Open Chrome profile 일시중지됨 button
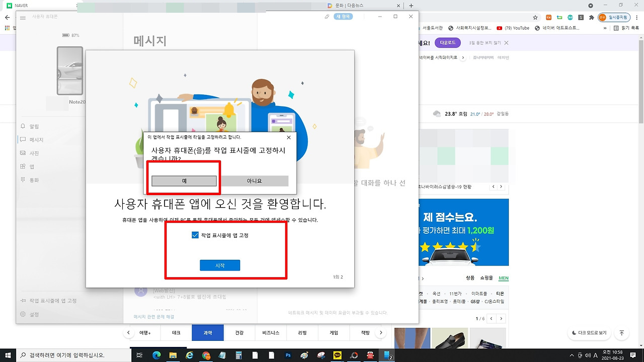 614,18
